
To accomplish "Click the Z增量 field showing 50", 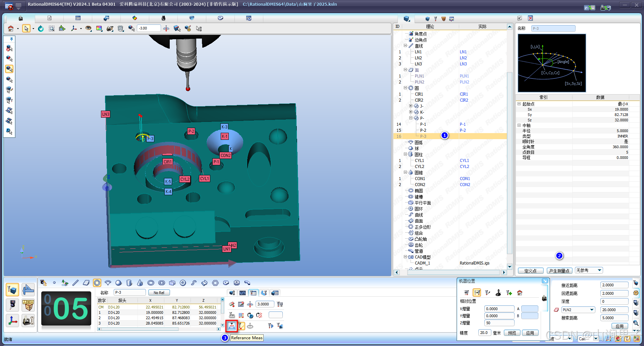I will (499, 323).
